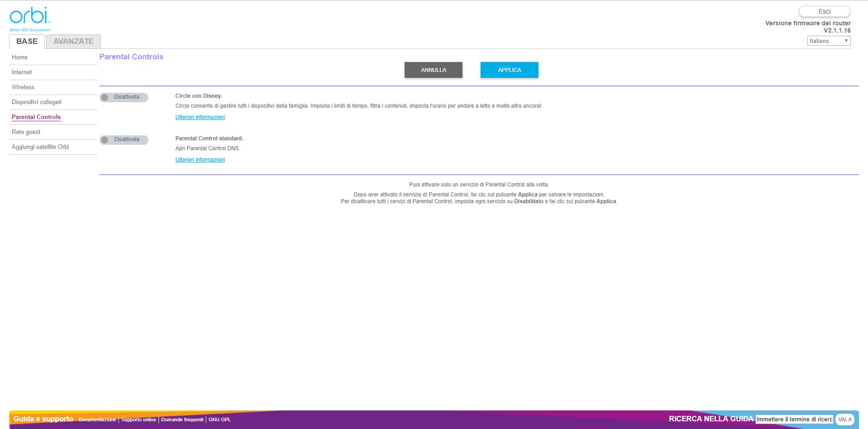Open Rete guest settings

tap(26, 132)
